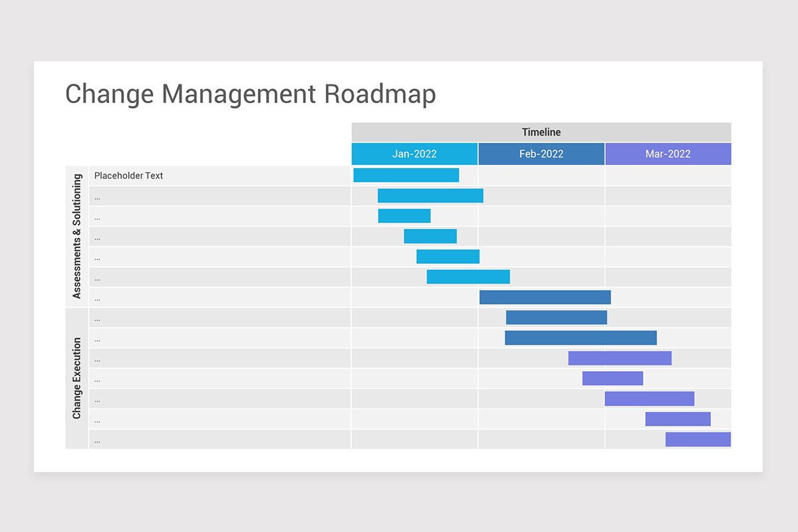The image size is (798, 532).
Task: Click the "Change Management Roadmap" title text
Action: (251, 94)
